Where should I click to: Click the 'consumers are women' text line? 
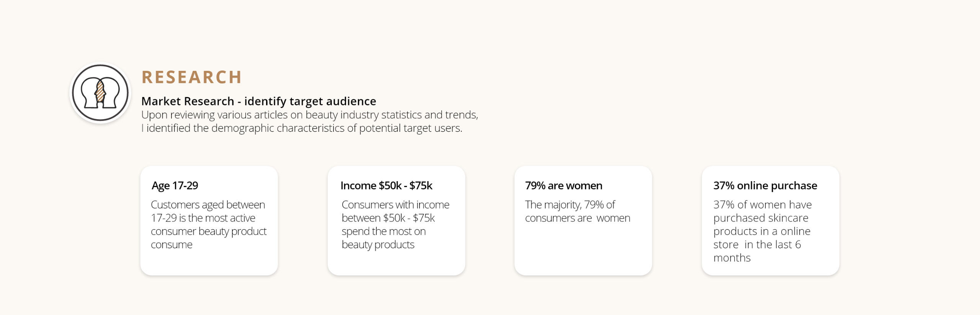click(577, 218)
